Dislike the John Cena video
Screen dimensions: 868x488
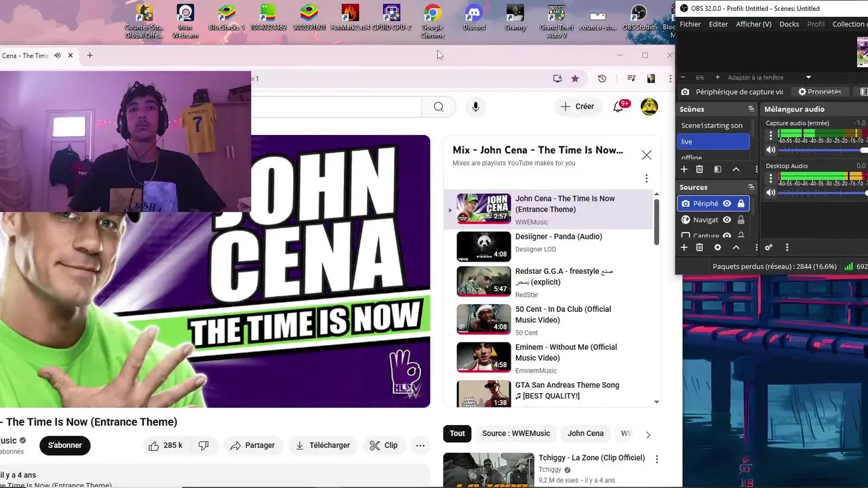click(203, 445)
